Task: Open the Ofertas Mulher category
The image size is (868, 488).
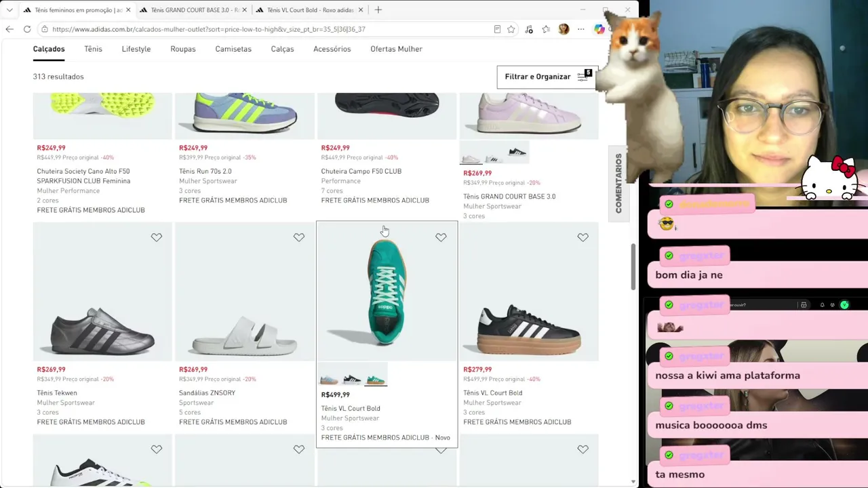Action: tap(396, 49)
